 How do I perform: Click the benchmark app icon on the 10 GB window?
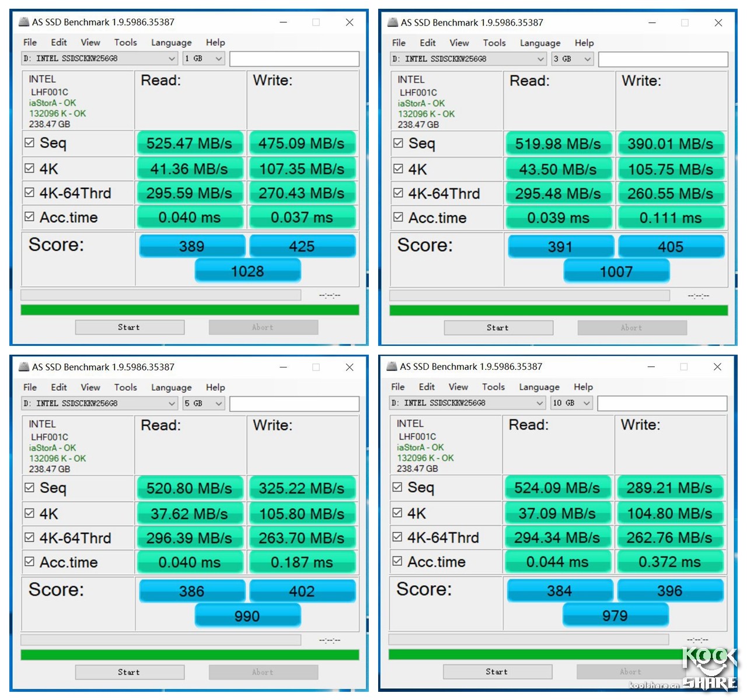click(x=392, y=366)
